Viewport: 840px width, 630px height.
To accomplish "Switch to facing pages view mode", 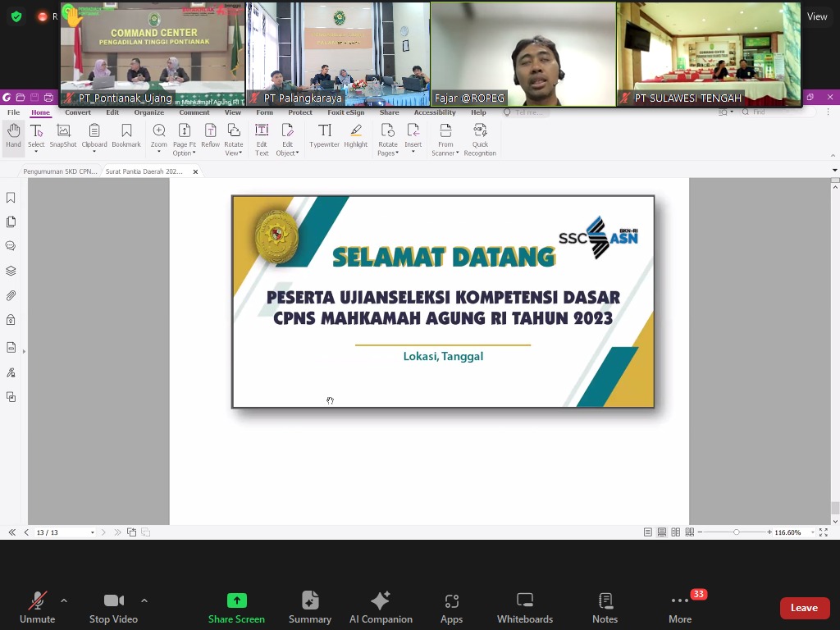I will point(676,532).
